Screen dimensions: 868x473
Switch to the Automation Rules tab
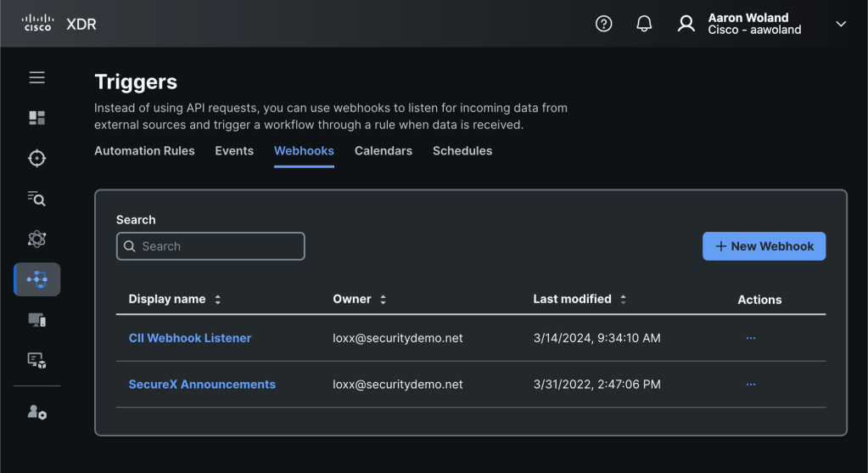[x=144, y=151]
